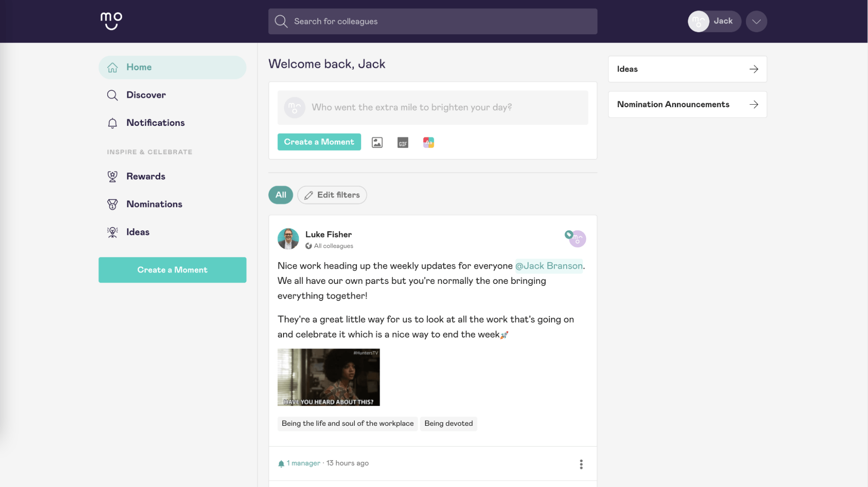Click the image upload icon
Screen dimensions: 868x487
(377, 142)
